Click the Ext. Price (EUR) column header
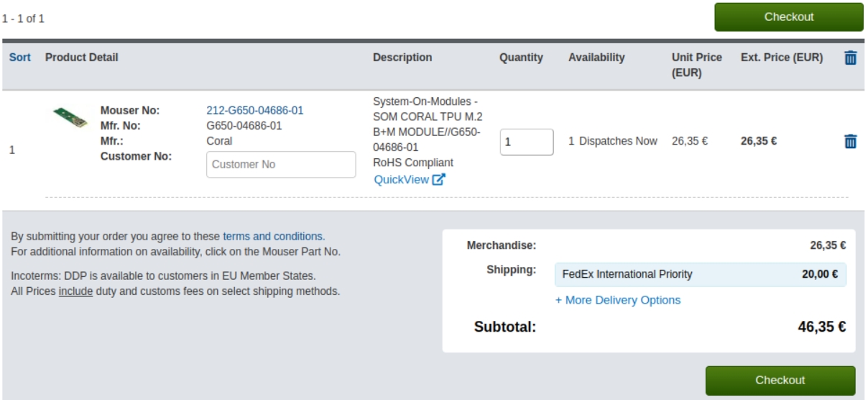This screenshot has width=868, height=400. coord(782,58)
